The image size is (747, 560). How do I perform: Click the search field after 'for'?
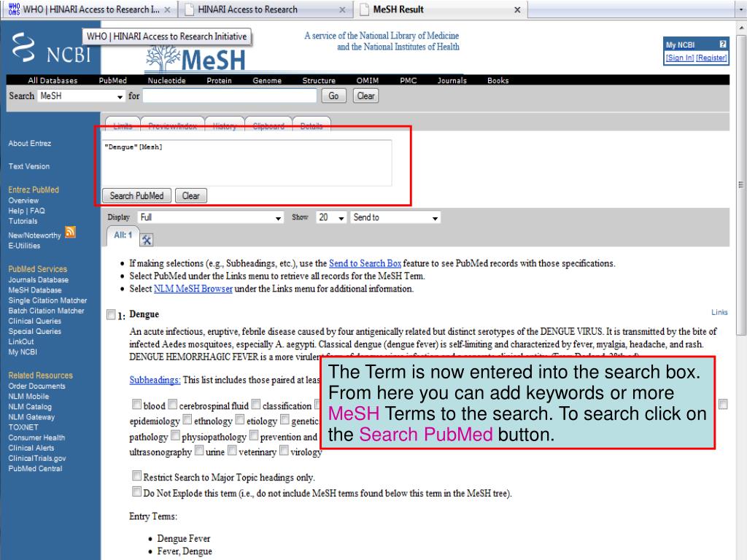coord(230,96)
